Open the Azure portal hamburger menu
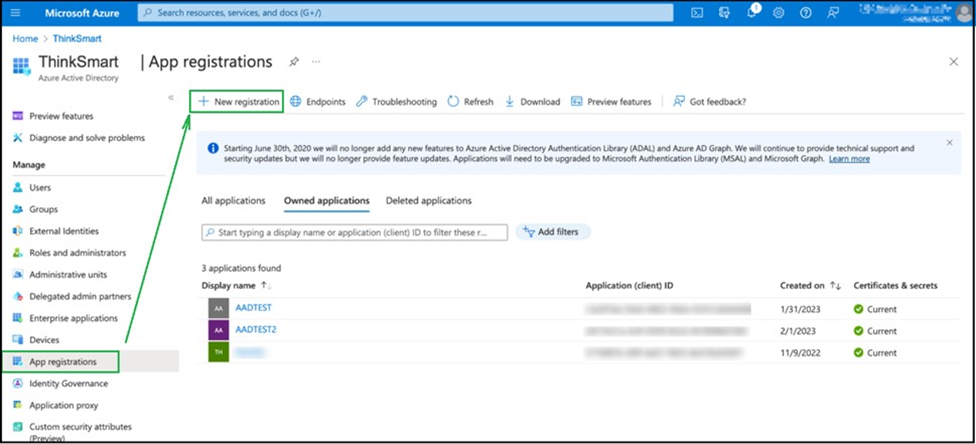Image resolution: width=976 pixels, height=444 pixels. pyautogui.click(x=16, y=13)
